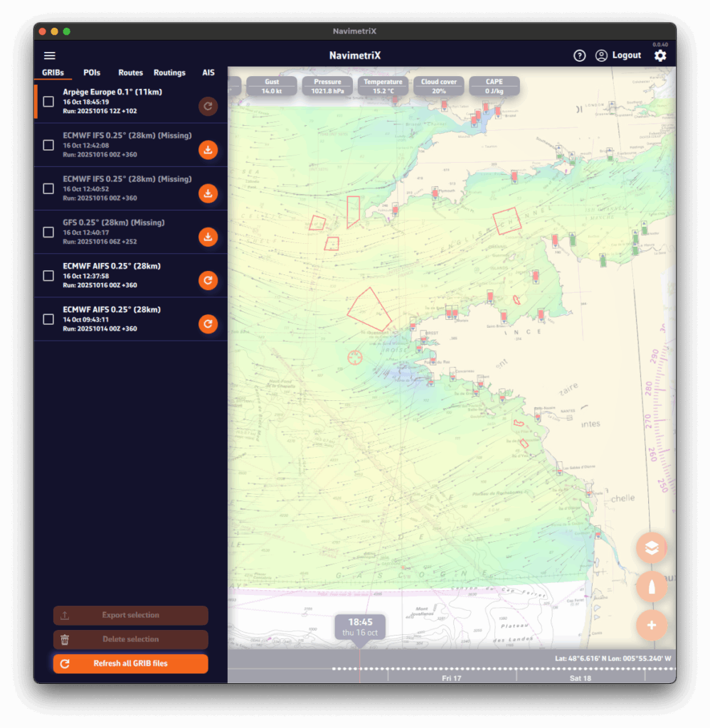Click Fri 17 on the timeline bar
This screenshot has height=728, width=710.
[451, 678]
